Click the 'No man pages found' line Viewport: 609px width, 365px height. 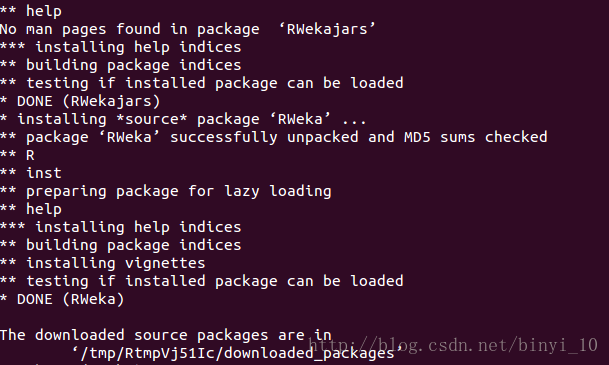coord(188,30)
